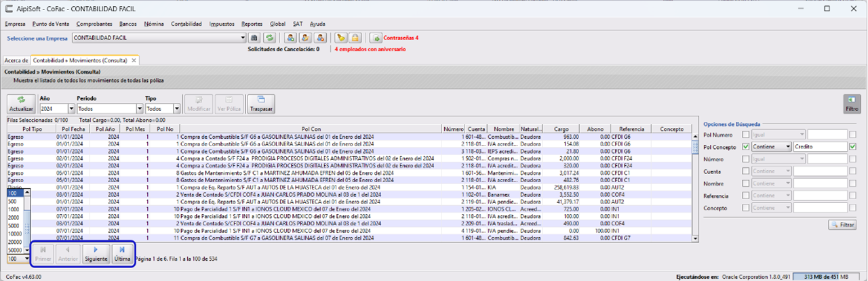Sort by the Pol Fecha column header
Screen dimensions: 868x281
(73, 128)
